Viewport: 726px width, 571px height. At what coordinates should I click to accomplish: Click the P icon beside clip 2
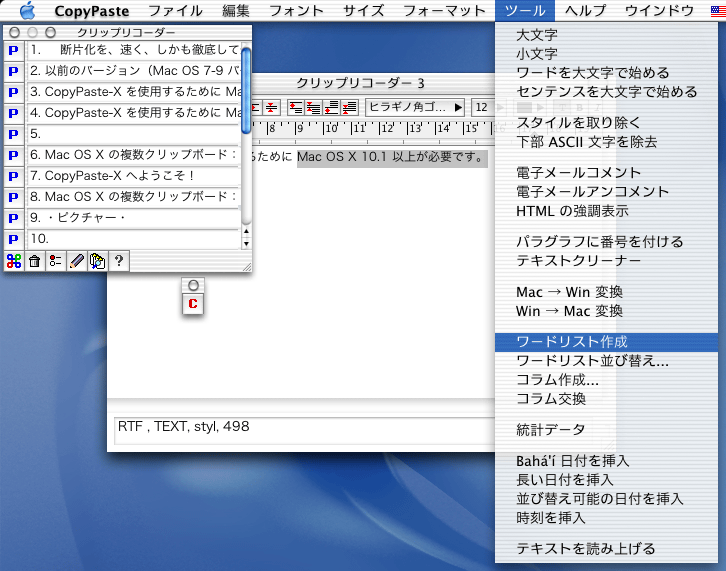click(13, 71)
